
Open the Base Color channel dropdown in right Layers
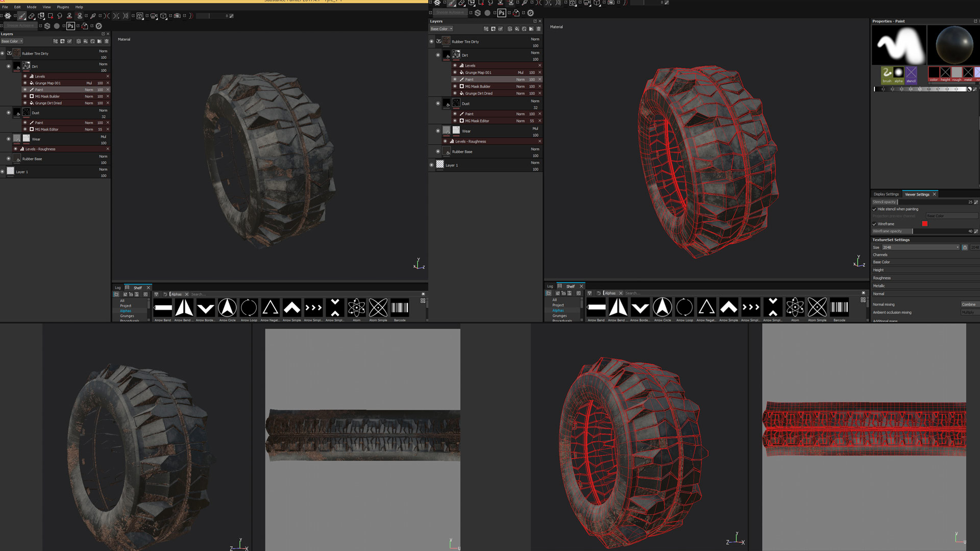point(442,29)
